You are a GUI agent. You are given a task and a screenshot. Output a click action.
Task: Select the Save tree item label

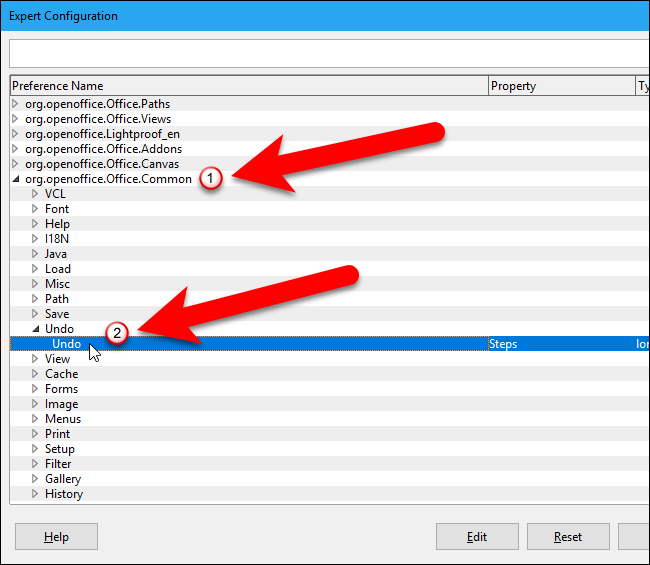[x=57, y=314]
